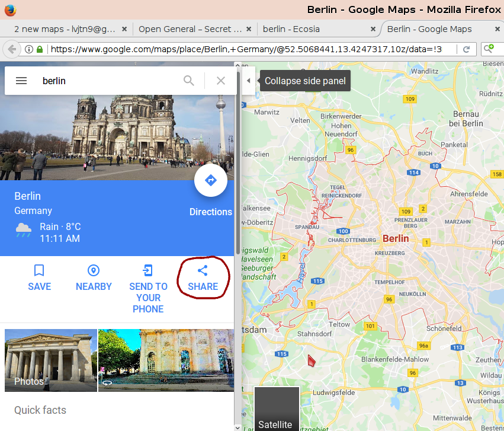The image size is (504, 431).
Task: Click the road 101 yellow shield marker
Action: (x=370, y=326)
